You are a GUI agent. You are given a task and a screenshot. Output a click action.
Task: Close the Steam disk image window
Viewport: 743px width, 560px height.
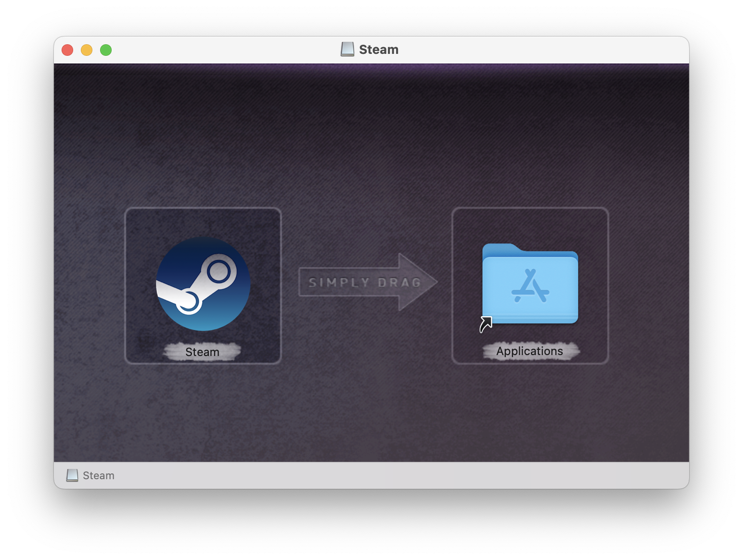point(67,50)
